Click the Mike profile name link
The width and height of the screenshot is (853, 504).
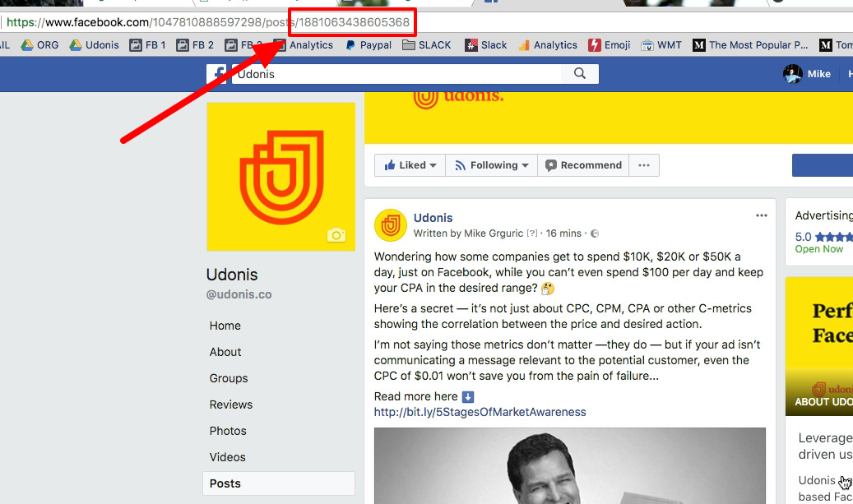(x=818, y=74)
